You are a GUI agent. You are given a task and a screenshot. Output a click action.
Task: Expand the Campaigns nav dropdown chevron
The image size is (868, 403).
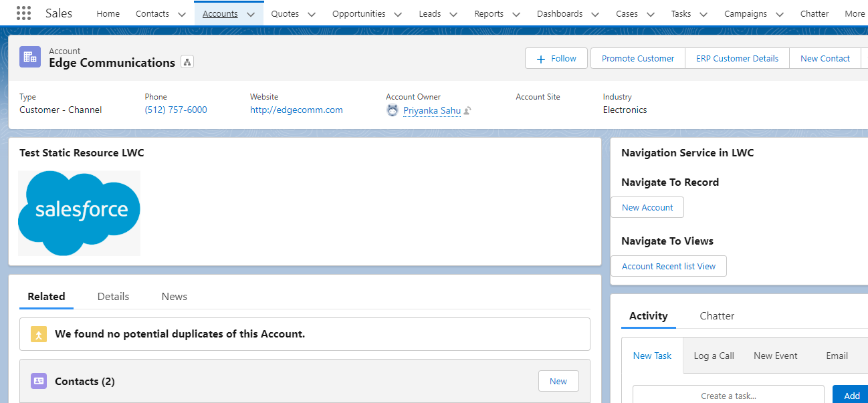780,14
